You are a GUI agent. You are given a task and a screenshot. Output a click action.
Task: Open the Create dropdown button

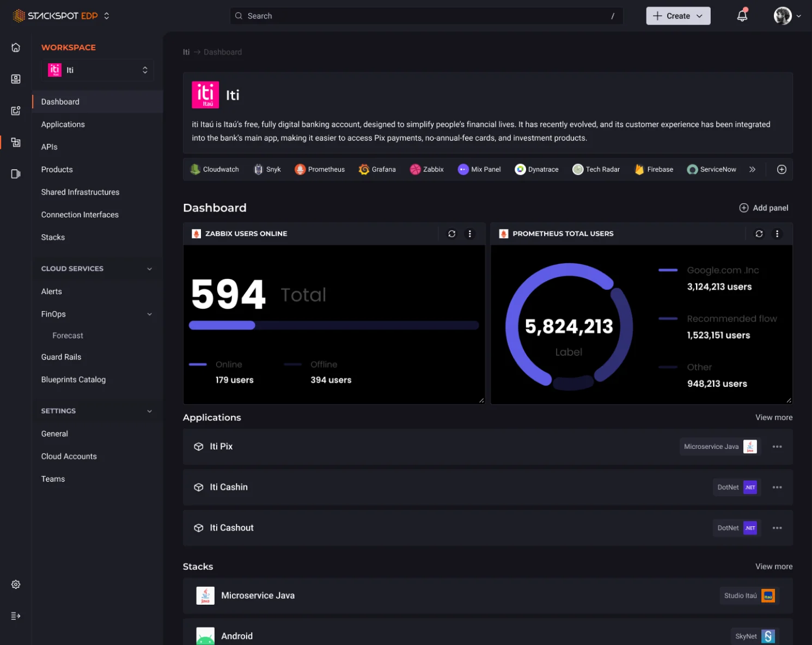click(x=678, y=16)
